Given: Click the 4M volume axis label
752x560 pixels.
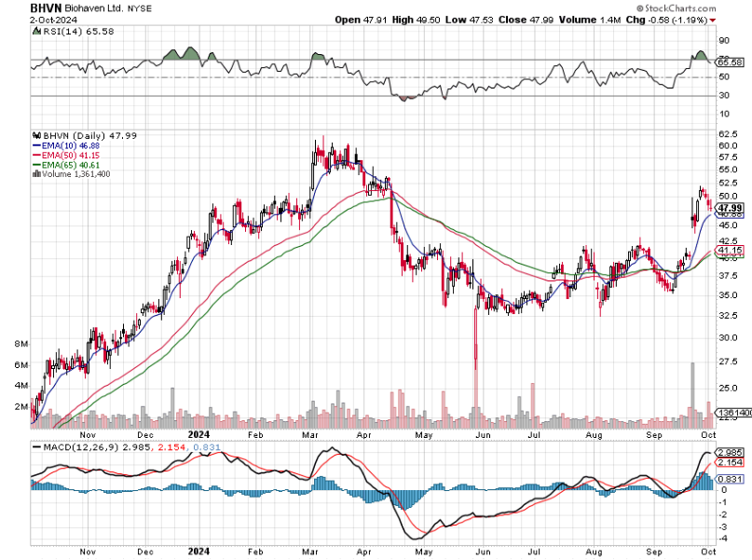Looking at the screenshot, I should click(x=21, y=386).
